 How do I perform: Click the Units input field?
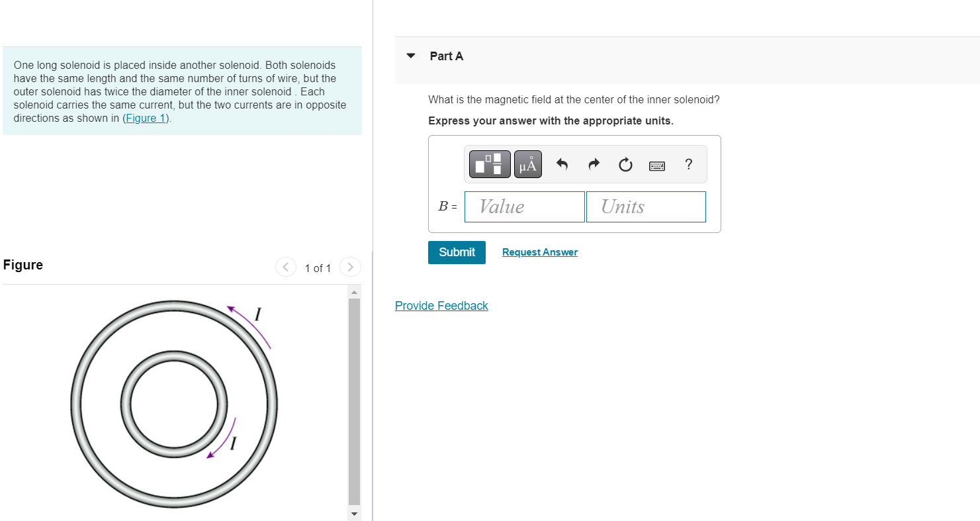tap(646, 207)
